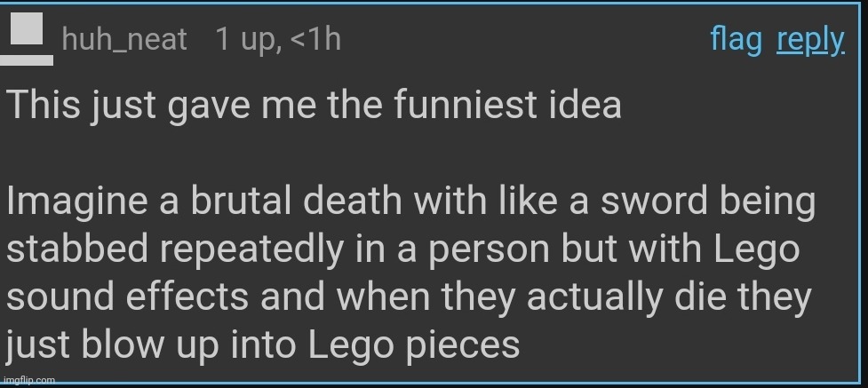
Task: Click the line starting "Imagine a brutal death"
Action: point(410,203)
